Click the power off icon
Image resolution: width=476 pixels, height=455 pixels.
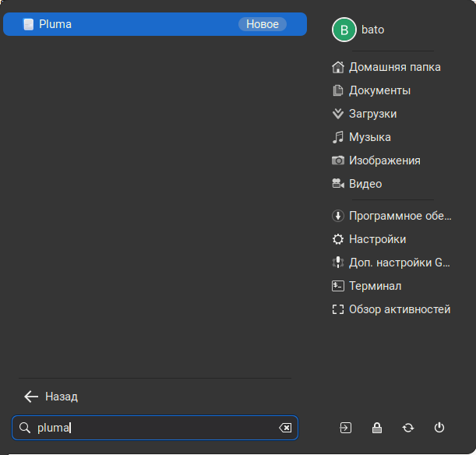pos(439,427)
